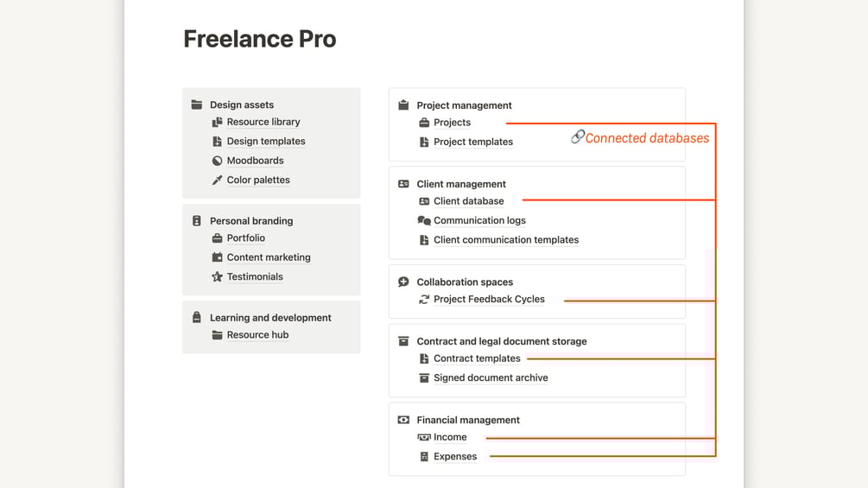Click the Moodboards circle icon

tap(217, 161)
